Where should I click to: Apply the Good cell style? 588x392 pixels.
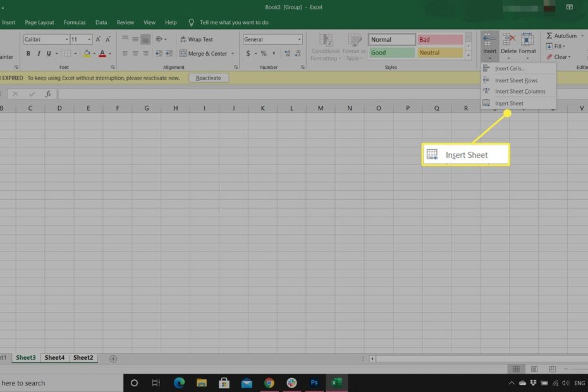392,53
